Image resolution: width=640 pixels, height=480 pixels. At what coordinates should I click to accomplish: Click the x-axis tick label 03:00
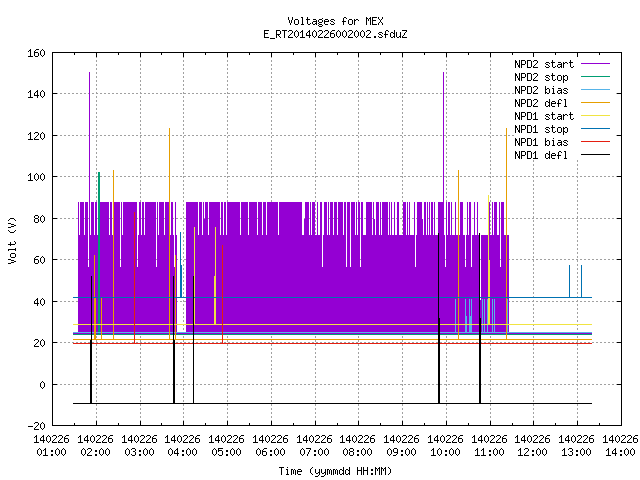coord(140,452)
